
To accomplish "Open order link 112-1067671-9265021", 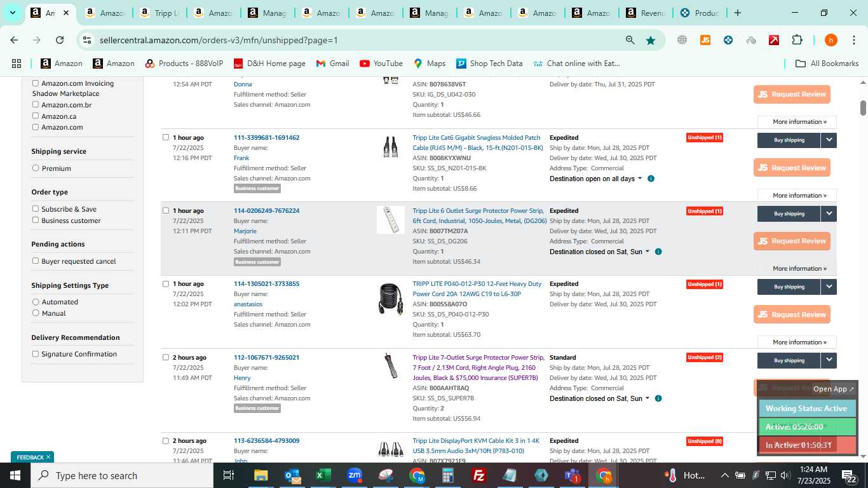I will 266,357.
